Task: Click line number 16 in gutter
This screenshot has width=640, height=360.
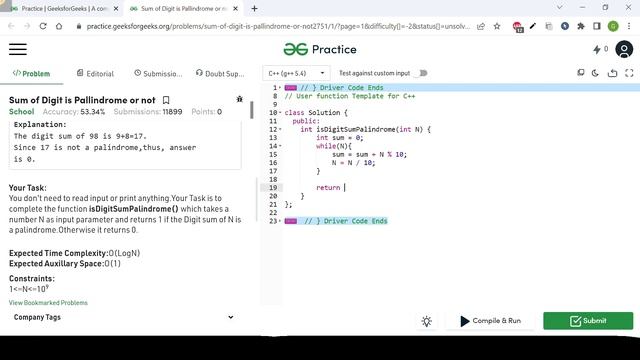Action: (273, 163)
